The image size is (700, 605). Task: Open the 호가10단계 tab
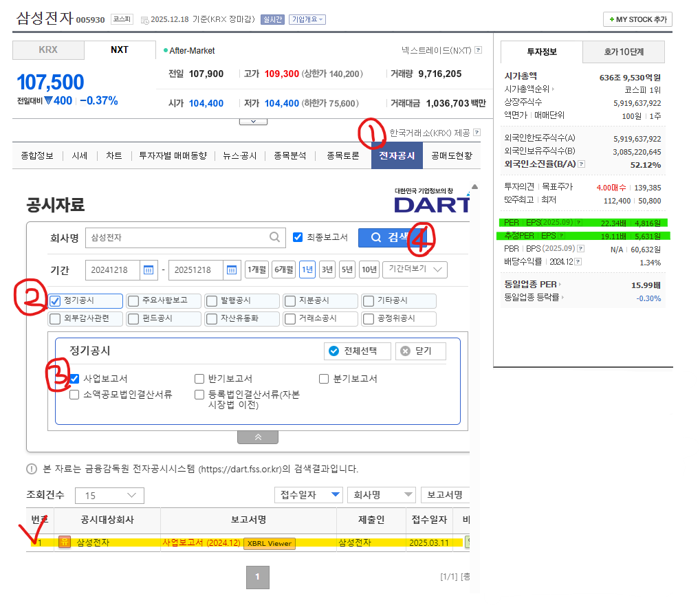click(x=624, y=52)
